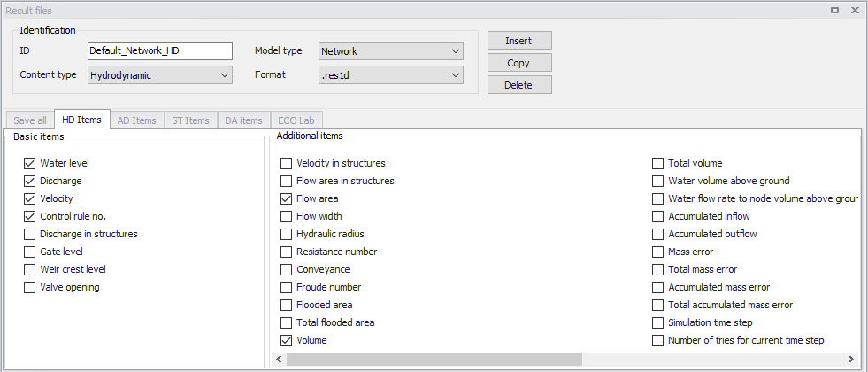
Task: Switch to the AD Items tab
Action: click(137, 120)
